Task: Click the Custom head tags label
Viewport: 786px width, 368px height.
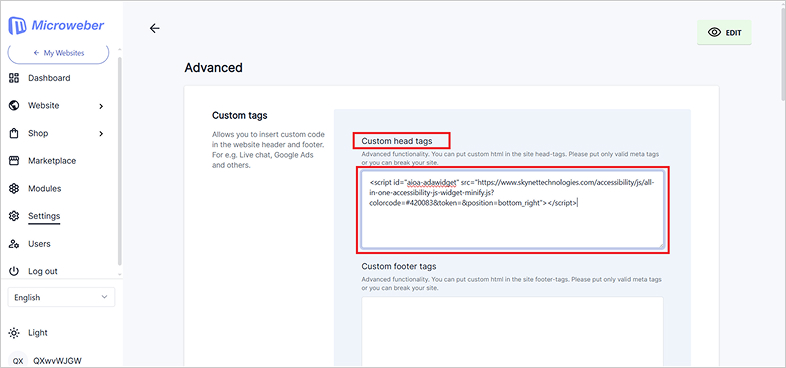Action: (x=397, y=141)
